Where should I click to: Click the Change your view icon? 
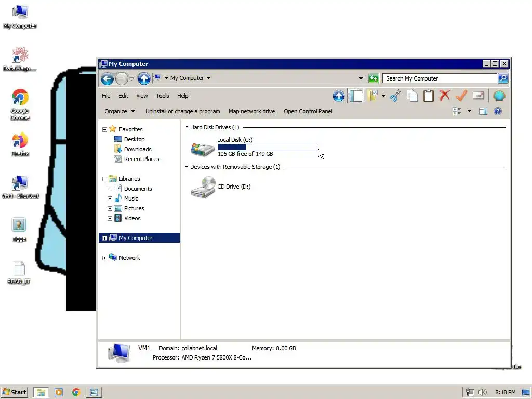pos(457,111)
